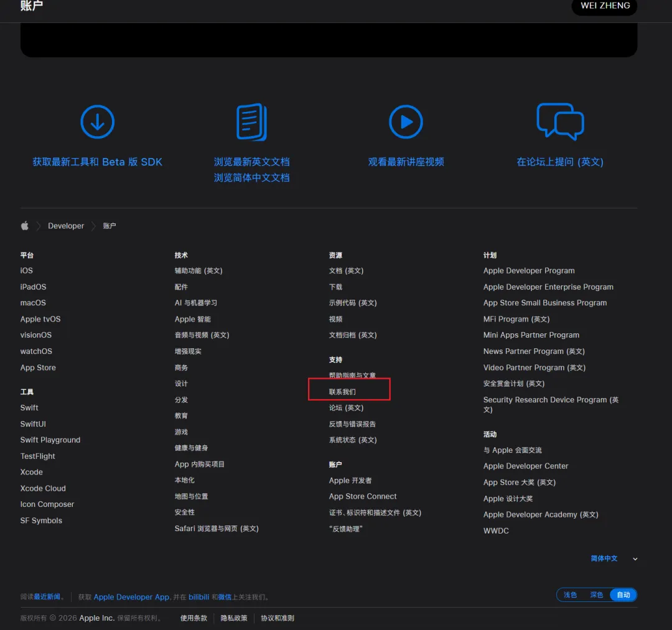Open 隐私政策 footer link

(x=233, y=618)
